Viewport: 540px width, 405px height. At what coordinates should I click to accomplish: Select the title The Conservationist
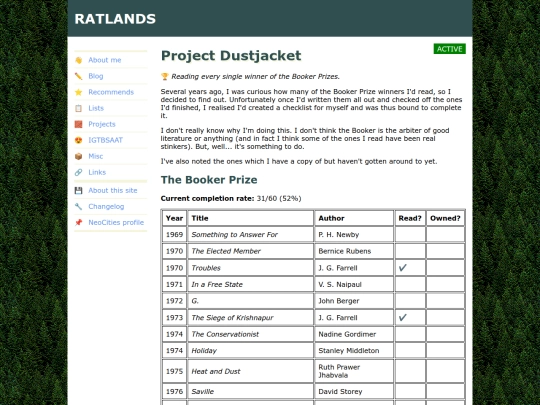225,334
